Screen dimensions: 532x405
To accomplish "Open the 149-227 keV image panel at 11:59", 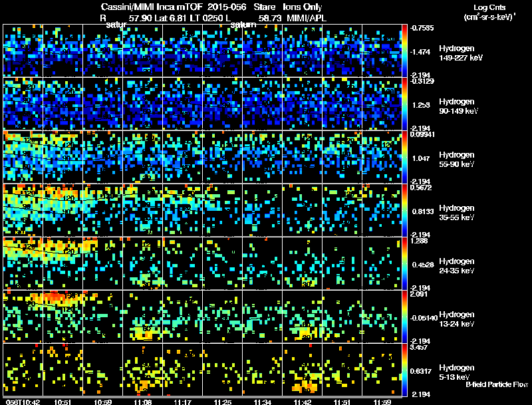I will pos(382,51).
